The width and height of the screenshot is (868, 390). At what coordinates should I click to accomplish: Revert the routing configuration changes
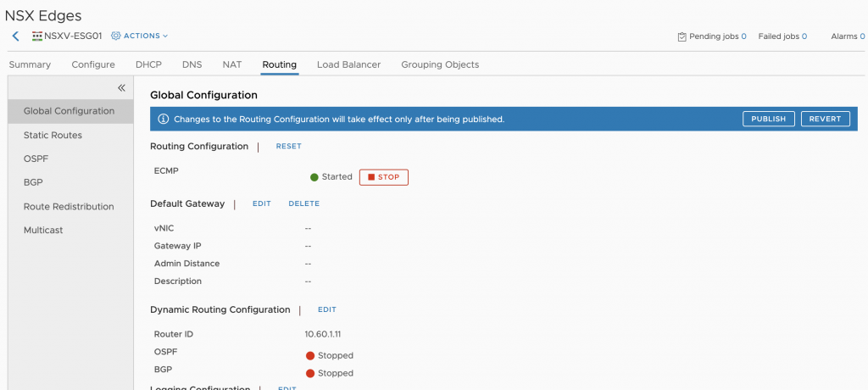[825, 119]
